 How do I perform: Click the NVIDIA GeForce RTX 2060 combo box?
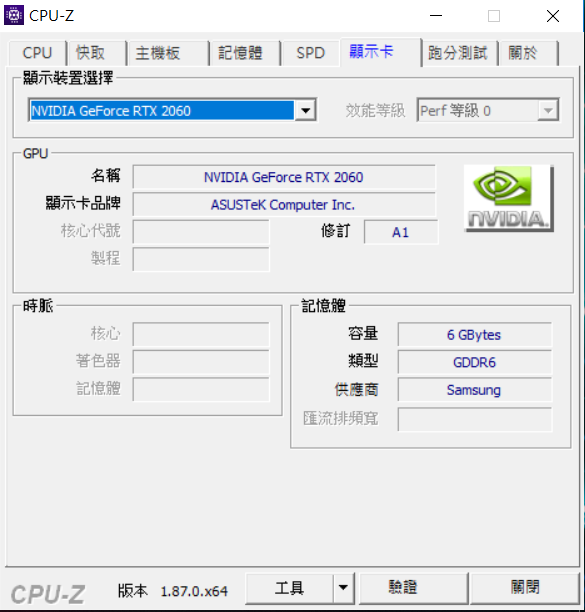(x=172, y=110)
